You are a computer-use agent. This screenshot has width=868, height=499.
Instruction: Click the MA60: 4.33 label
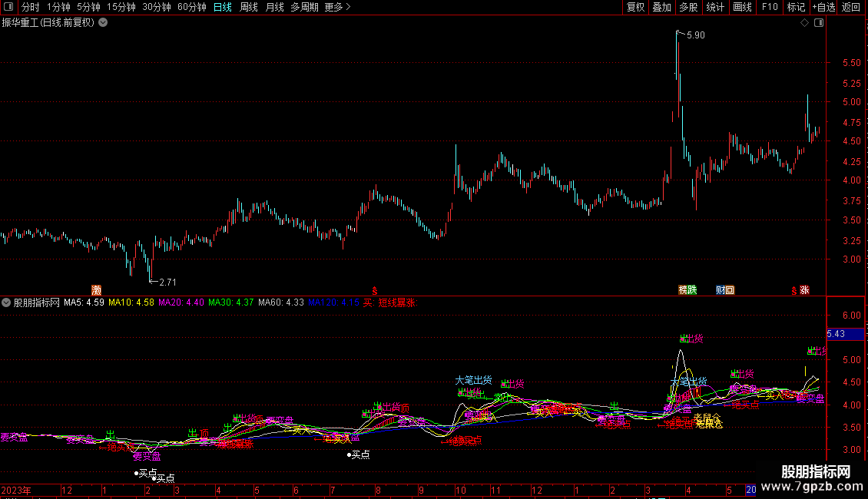(281, 302)
